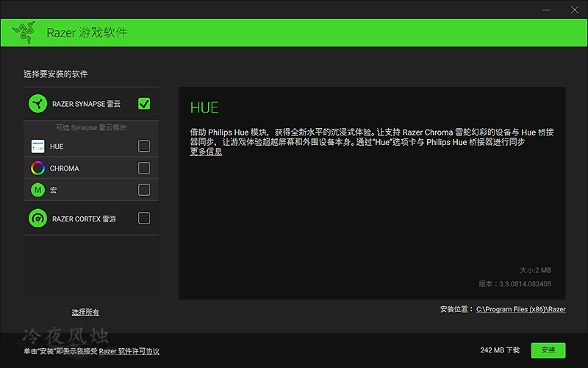This screenshot has height=368, width=588.
Task: Click the Razer snake logo in header
Action: pyautogui.click(x=24, y=32)
